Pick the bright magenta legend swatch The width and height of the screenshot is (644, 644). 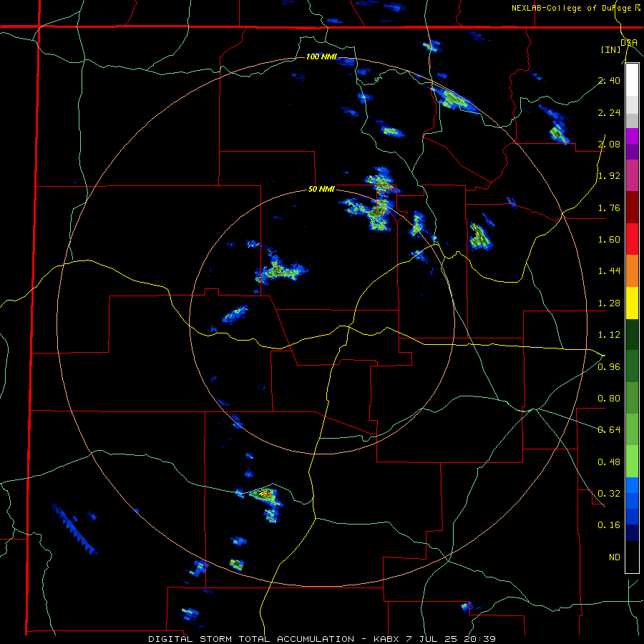coord(632,136)
